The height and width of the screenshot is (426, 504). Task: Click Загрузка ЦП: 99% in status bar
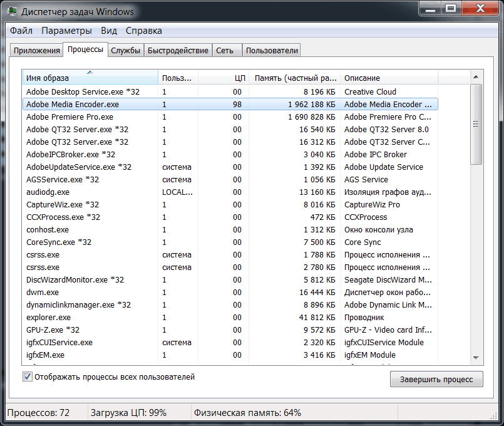(128, 412)
